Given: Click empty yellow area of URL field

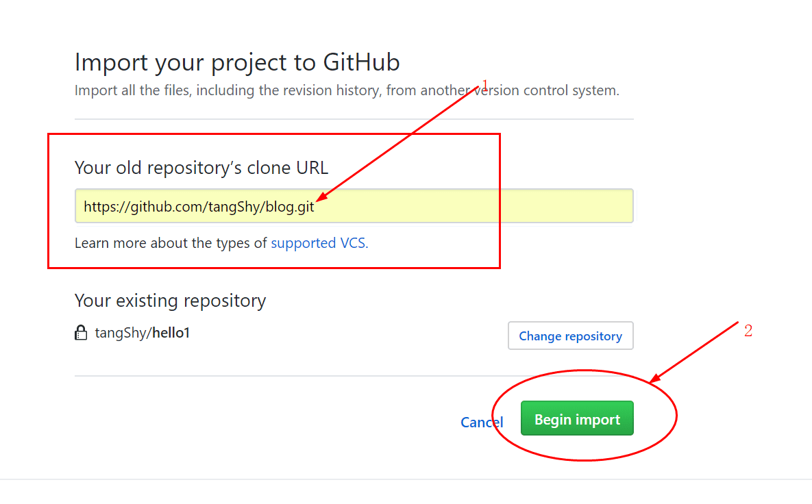Looking at the screenshot, I should click(480, 206).
